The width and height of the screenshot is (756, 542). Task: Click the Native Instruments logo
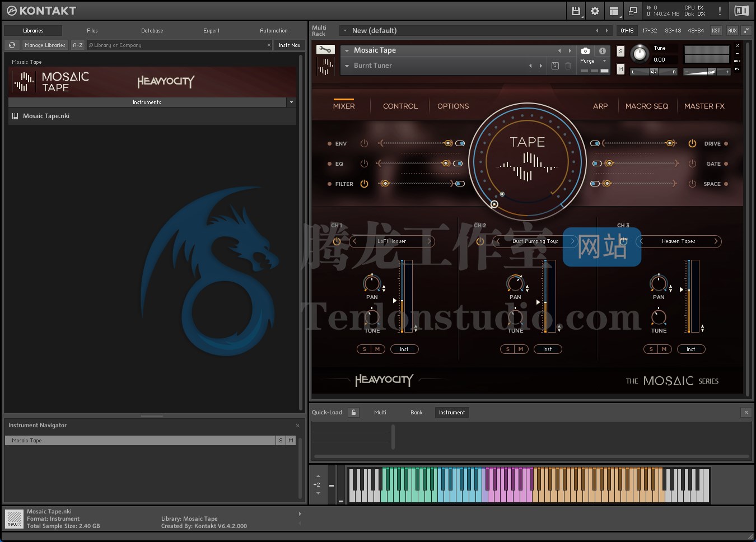[741, 10]
